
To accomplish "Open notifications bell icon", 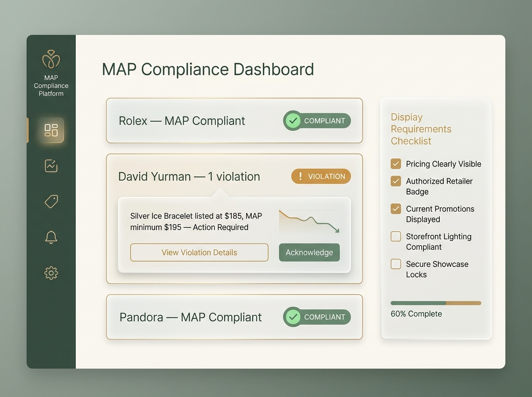I will pyautogui.click(x=51, y=237).
